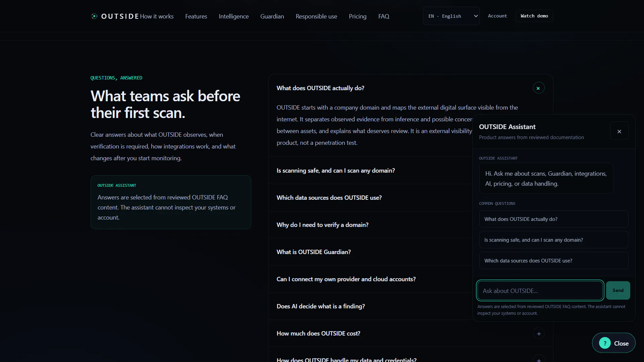This screenshot has height=362, width=644.
Task: Go to Features nav item
Action: pos(196,16)
